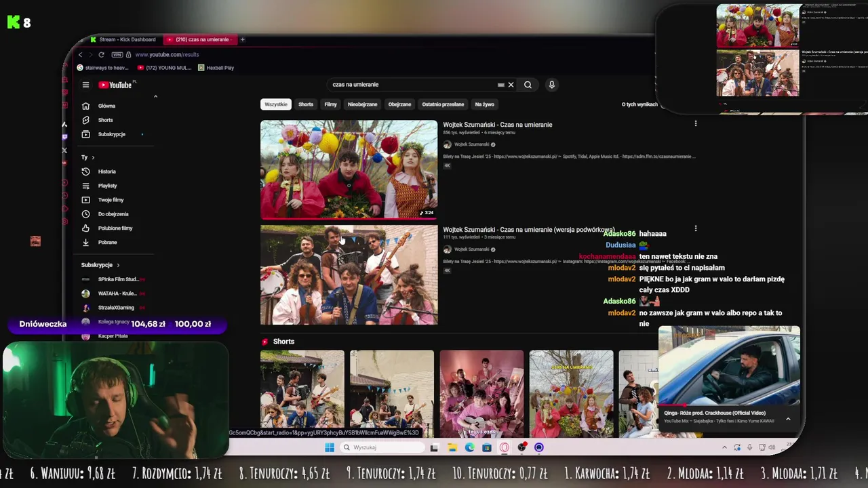Open Task View from taskbar
868x488 pixels.
[434, 447]
